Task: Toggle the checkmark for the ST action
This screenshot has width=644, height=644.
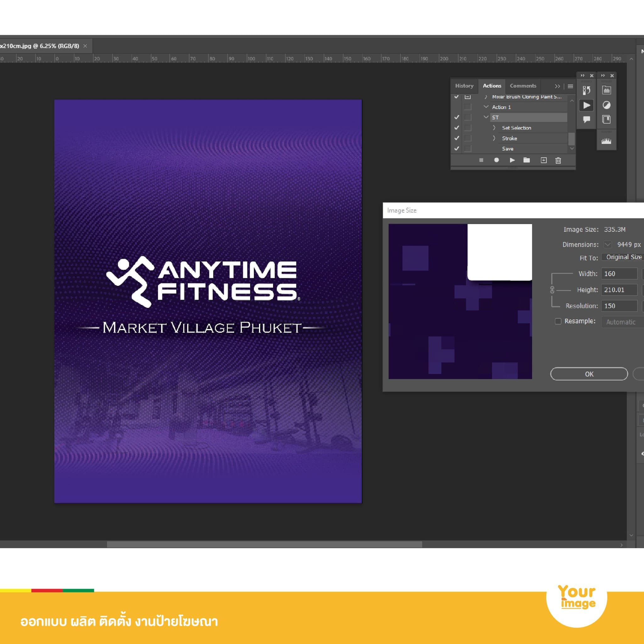Action: [x=456, y=117]
